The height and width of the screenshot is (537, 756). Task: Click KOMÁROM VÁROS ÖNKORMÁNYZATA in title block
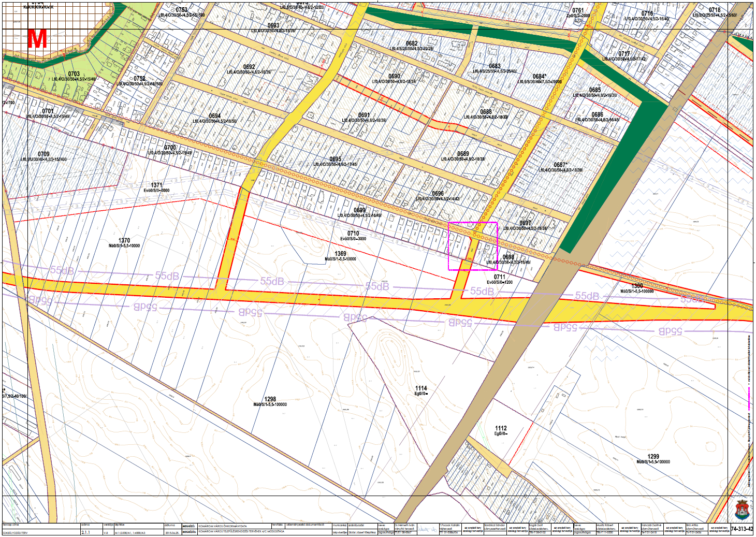222,526
